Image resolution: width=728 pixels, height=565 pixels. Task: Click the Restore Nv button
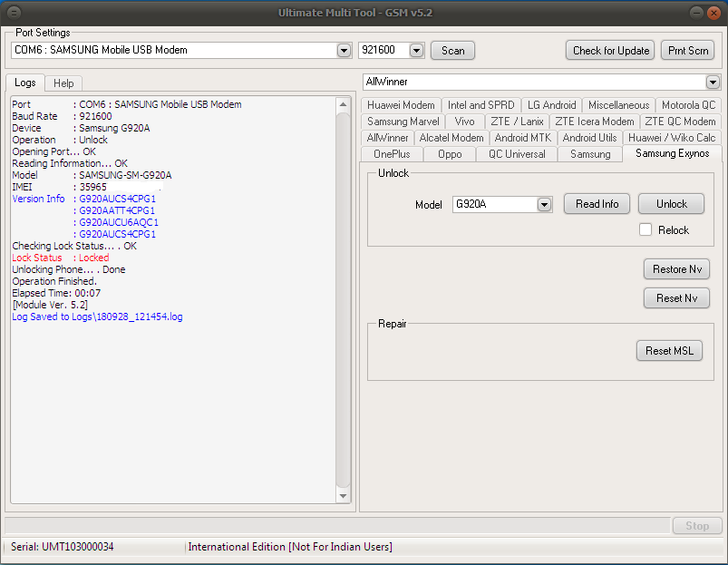676,269
